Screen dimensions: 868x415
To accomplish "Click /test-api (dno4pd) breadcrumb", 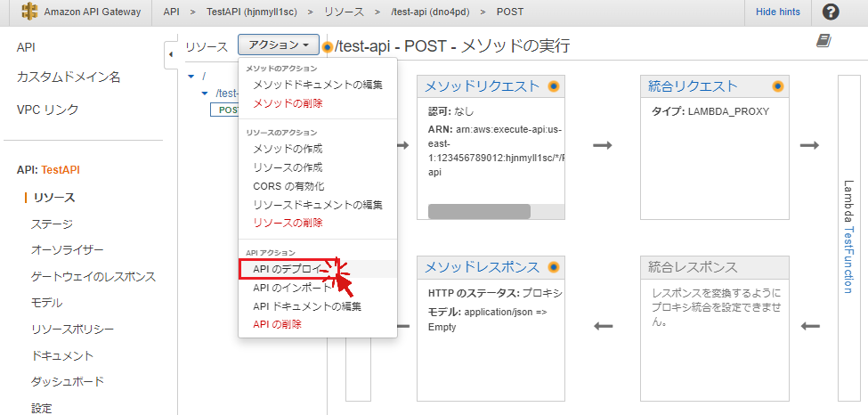I will [430, 12].
